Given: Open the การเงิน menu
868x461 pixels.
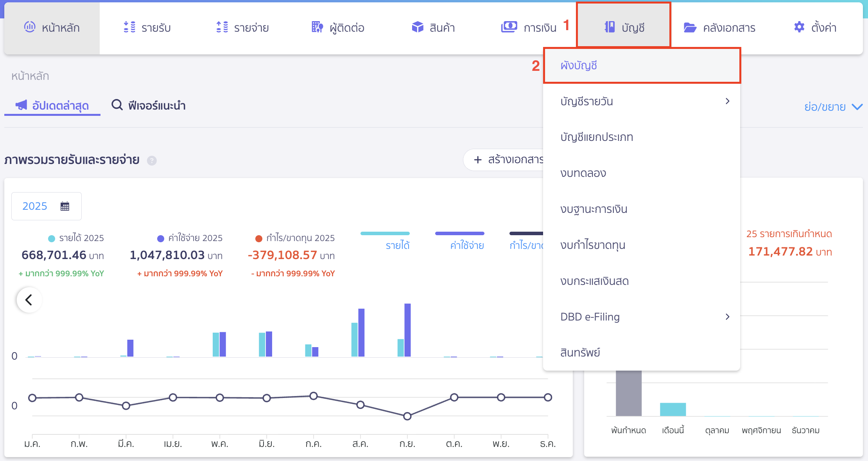Looking at the screenshot, I should [529, 28].
